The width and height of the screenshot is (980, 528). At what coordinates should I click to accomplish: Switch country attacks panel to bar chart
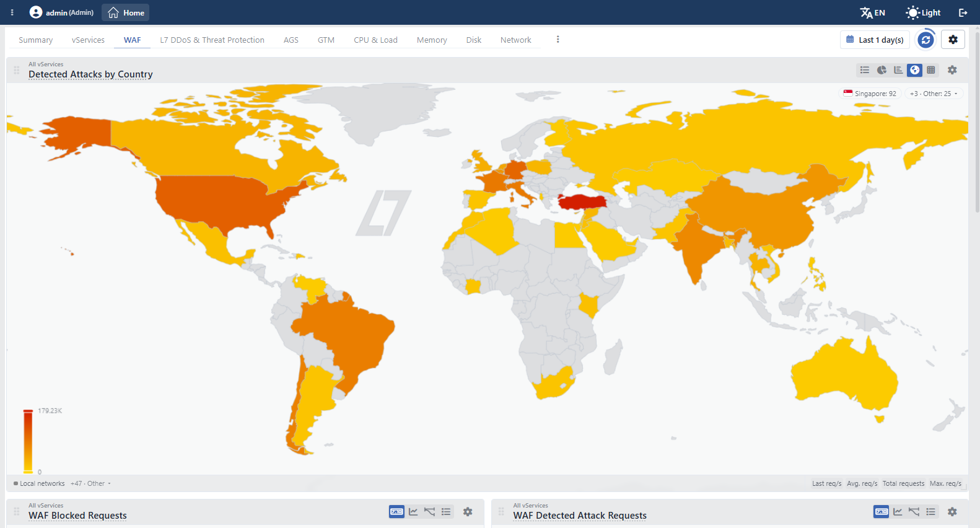(x=898, y=70)
